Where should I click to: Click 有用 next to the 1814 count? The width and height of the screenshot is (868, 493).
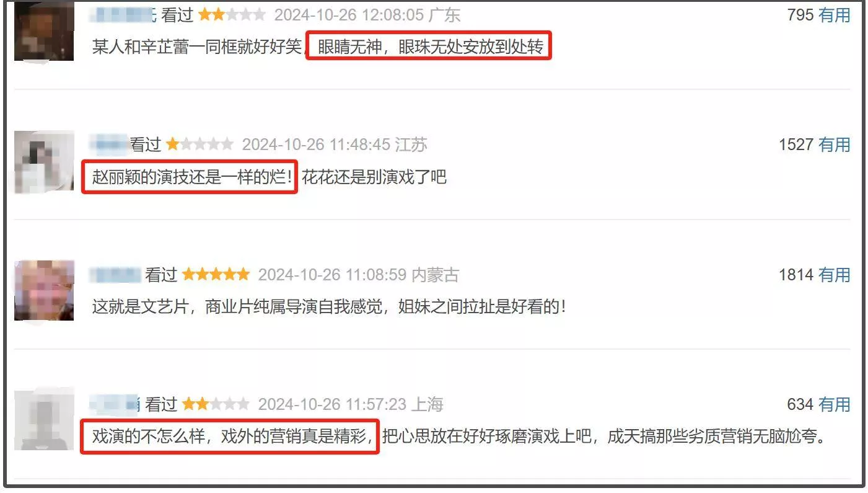coord(834,274)
